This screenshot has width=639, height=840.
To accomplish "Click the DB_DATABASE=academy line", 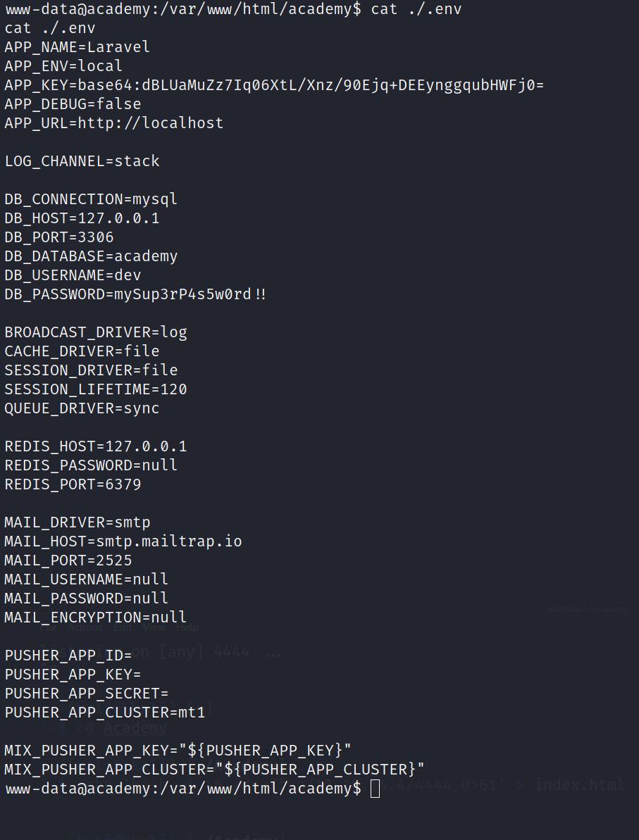I will pyautogui.click(x=91, y=256).
